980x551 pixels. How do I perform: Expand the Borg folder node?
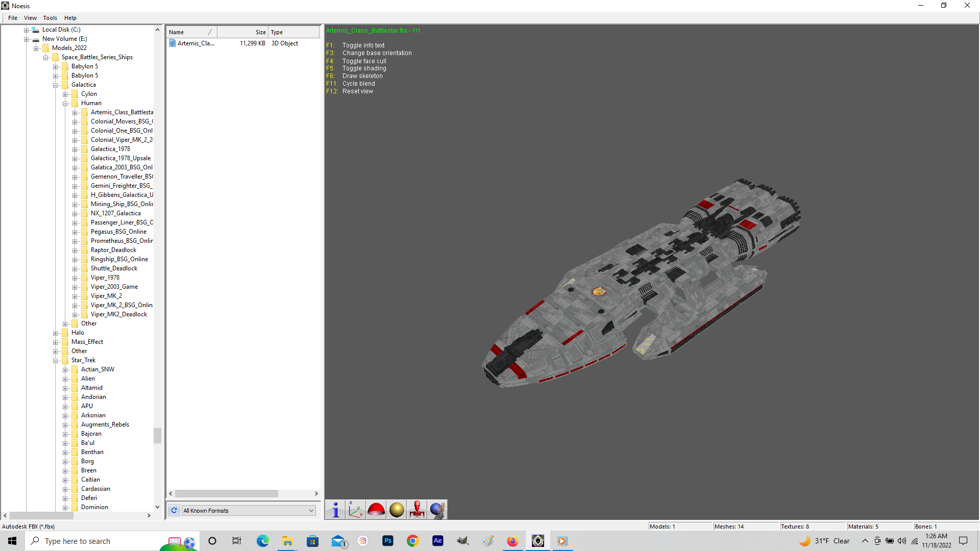pos(65,462)
